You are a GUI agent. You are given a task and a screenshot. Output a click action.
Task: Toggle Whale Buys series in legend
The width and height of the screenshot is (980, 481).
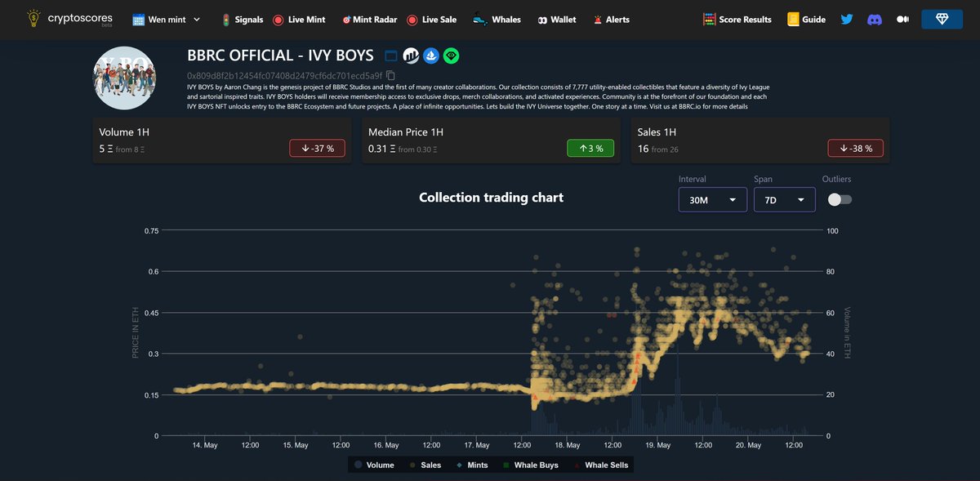point(530,465)
